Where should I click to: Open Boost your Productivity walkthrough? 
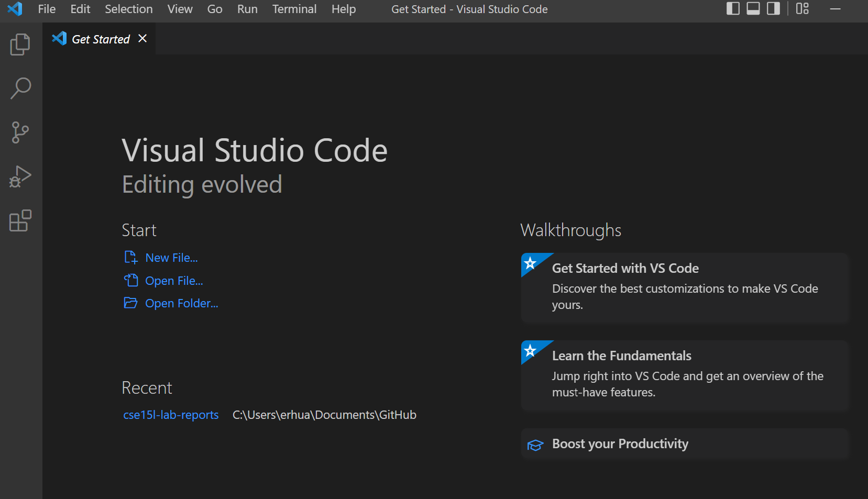pyautogui.click(x=685, y=444)
